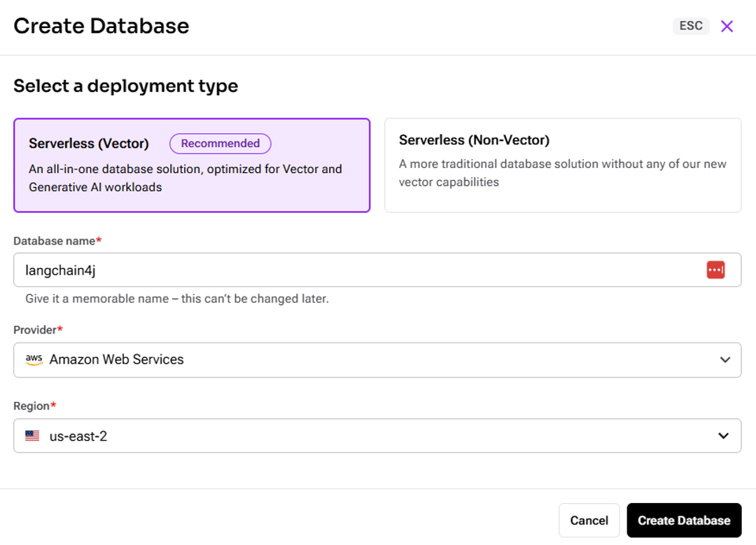Cancel database creation
This screenshot has width=756, height=545.
pyautogui.click(x=589, y=520)
